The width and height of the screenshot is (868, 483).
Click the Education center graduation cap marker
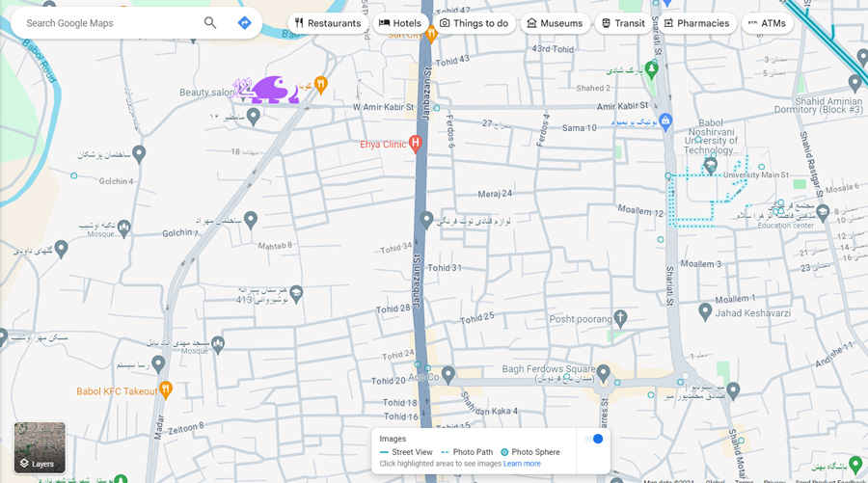[823, 213]
